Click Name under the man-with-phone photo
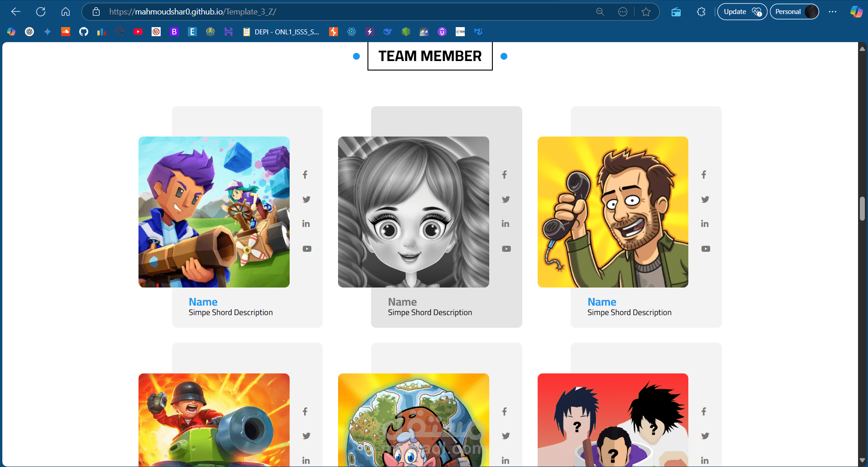The height and width of the screenshot is (467, 868). click(602, 302)
